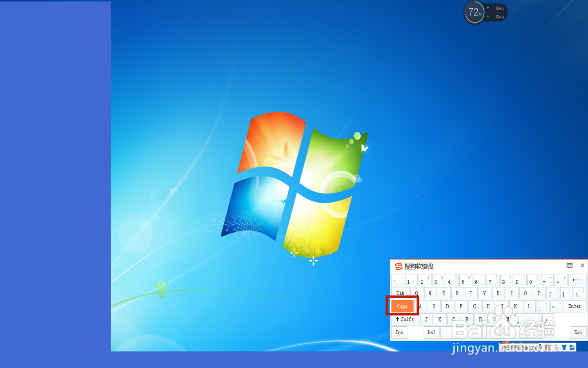Tap the D key
The height and width of the screenshot is (368, 588).
tap(448, 306)
